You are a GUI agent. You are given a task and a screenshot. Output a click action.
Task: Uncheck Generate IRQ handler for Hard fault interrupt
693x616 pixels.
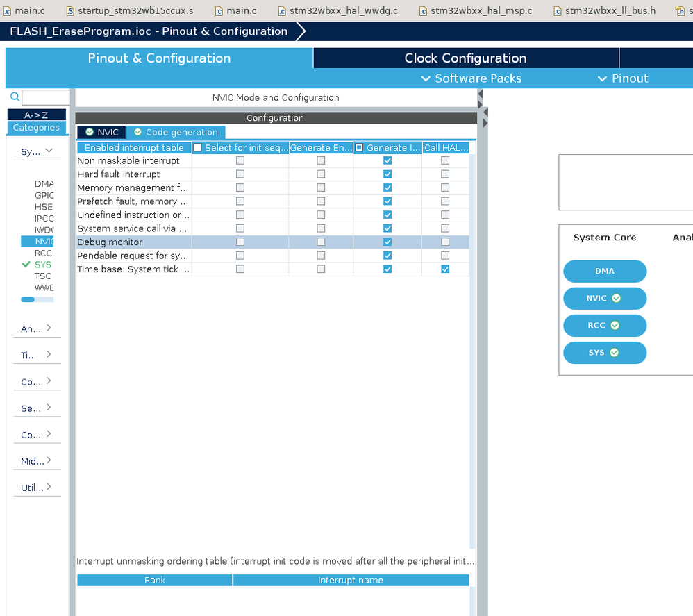click(x=387, y=174)
